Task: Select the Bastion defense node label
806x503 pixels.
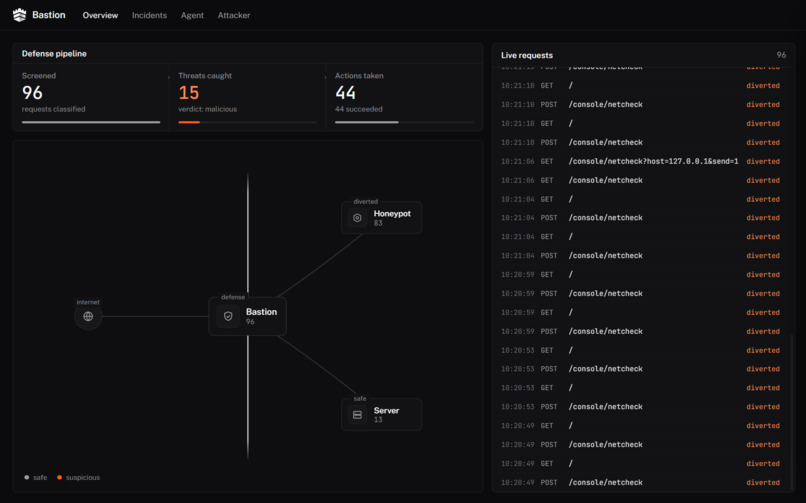Action: pyautogui.click(x=261, y=311)
